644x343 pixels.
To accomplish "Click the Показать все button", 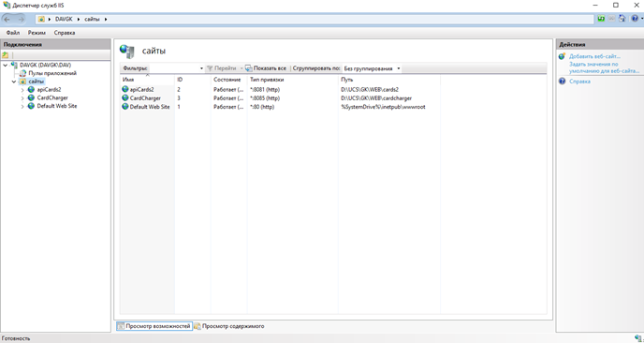I will click(x=266, y=68).
